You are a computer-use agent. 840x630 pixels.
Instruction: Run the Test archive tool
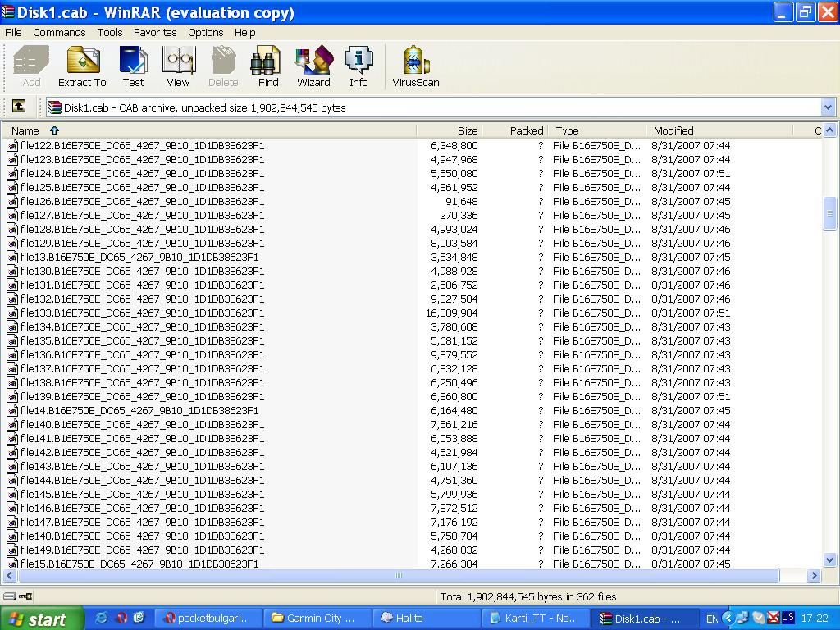(x=133, y=66)
